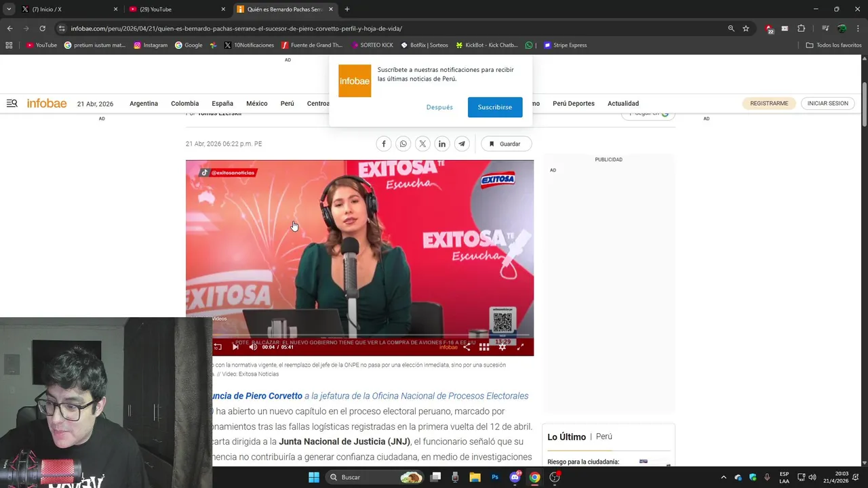Open Riesgo para la ciudadanía news item
The height and width of the screenshot is (488, 868).
(x=583, y=462)
